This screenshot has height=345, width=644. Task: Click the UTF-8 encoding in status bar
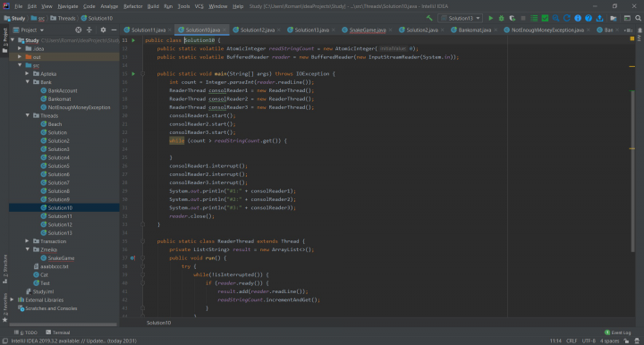[589, 341]
